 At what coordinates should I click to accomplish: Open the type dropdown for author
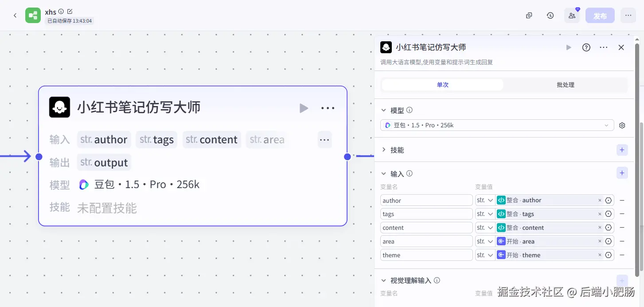pyautogui.click(x=485, y=201)
